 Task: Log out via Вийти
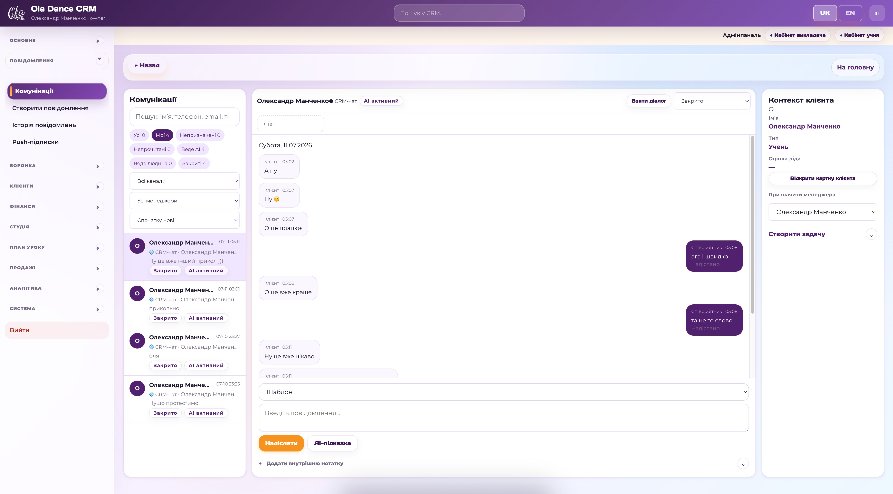pos(56,330)
